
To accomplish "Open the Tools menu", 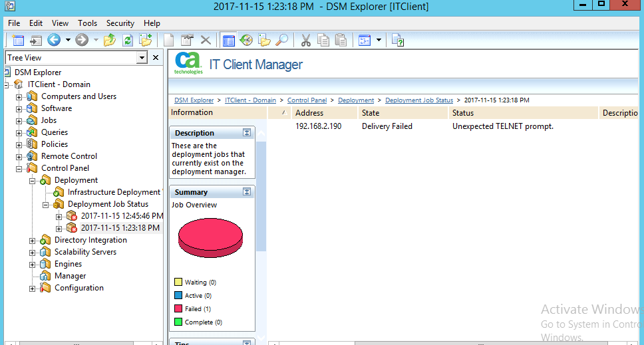I will (x=87, y=23).
